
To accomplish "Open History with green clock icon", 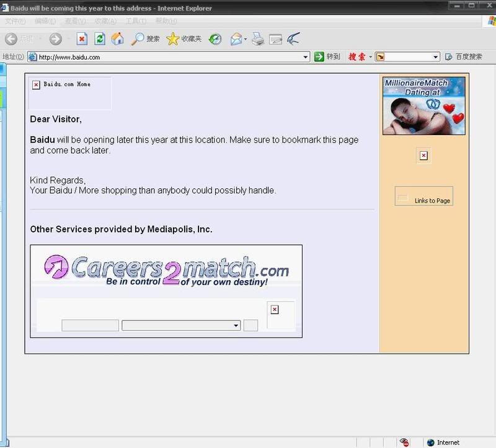I will pos(215,39).
